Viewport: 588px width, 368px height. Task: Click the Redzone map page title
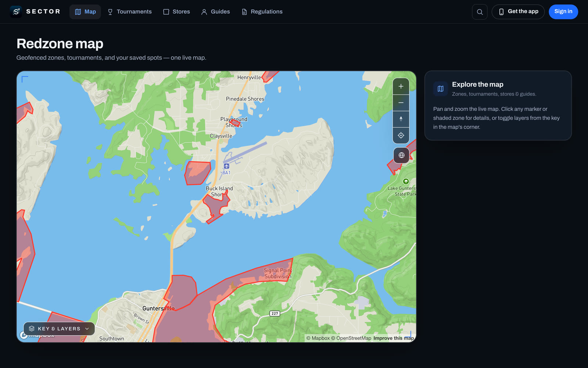(60, 44)
